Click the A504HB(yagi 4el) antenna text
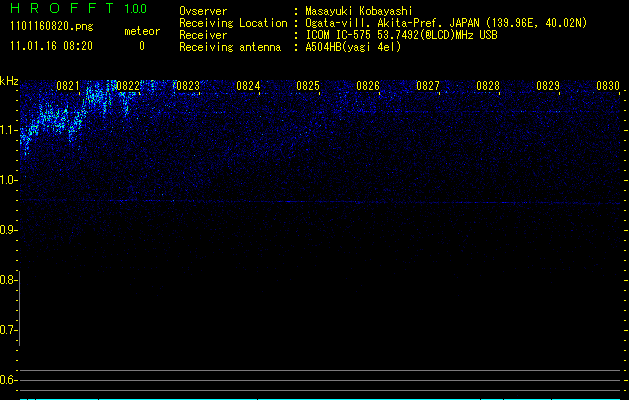The image size is (629, 400). pos(353,47)
